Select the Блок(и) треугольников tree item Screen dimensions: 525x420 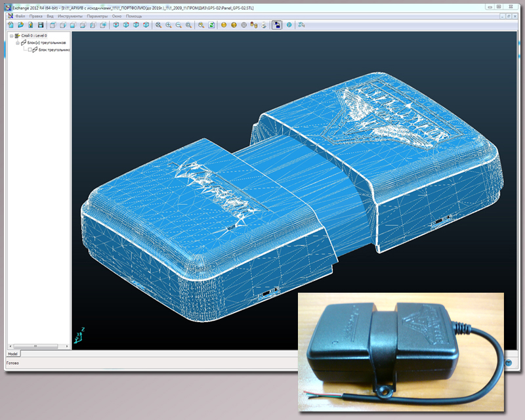coord(47,43)
